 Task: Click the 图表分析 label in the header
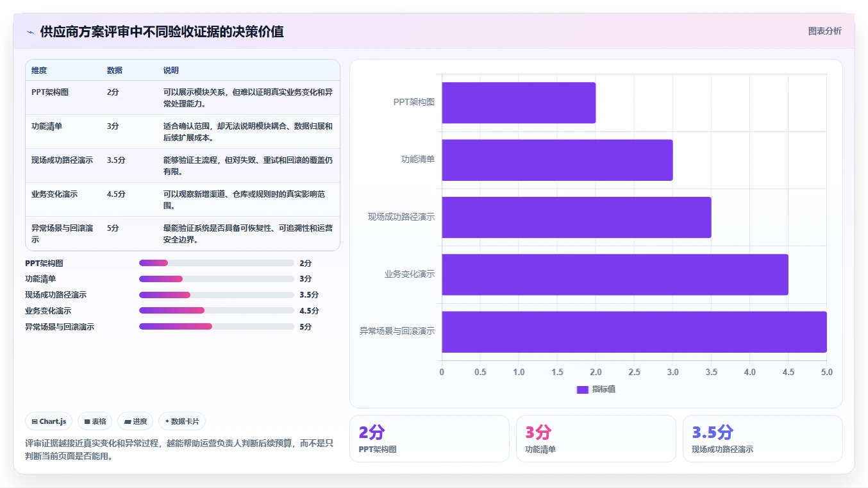pyautogui.click(x=824, y=31)
